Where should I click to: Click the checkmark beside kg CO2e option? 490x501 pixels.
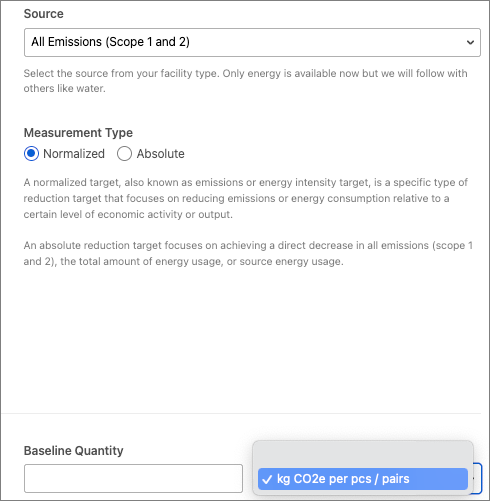[267, 480]
